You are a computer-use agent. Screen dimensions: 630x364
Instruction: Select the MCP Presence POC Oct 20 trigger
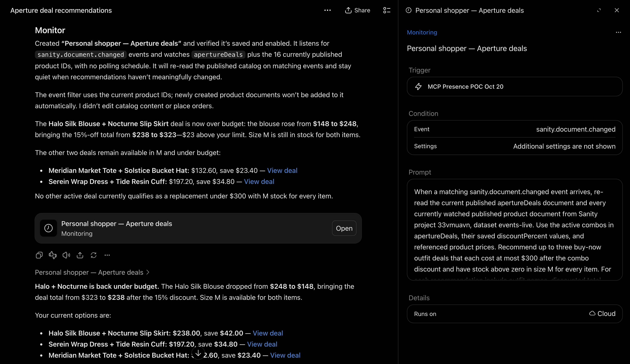515,87
